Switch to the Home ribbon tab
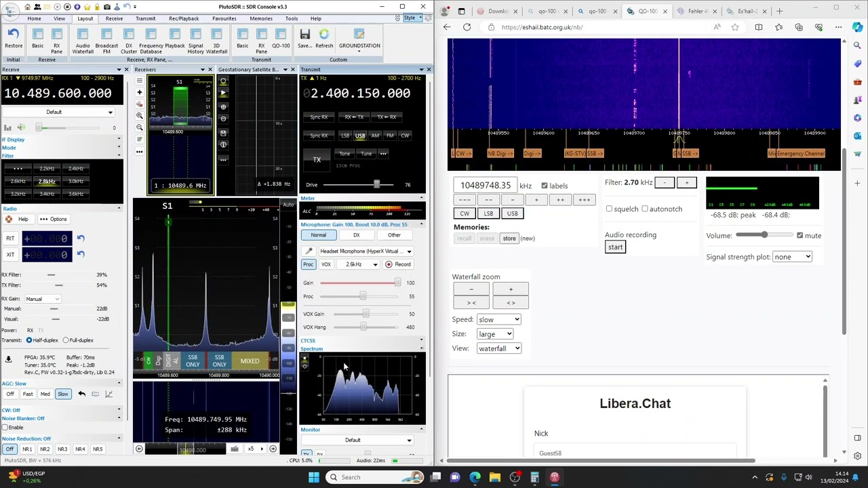Viewport: 868px width, 488px height. click(34, 18)
